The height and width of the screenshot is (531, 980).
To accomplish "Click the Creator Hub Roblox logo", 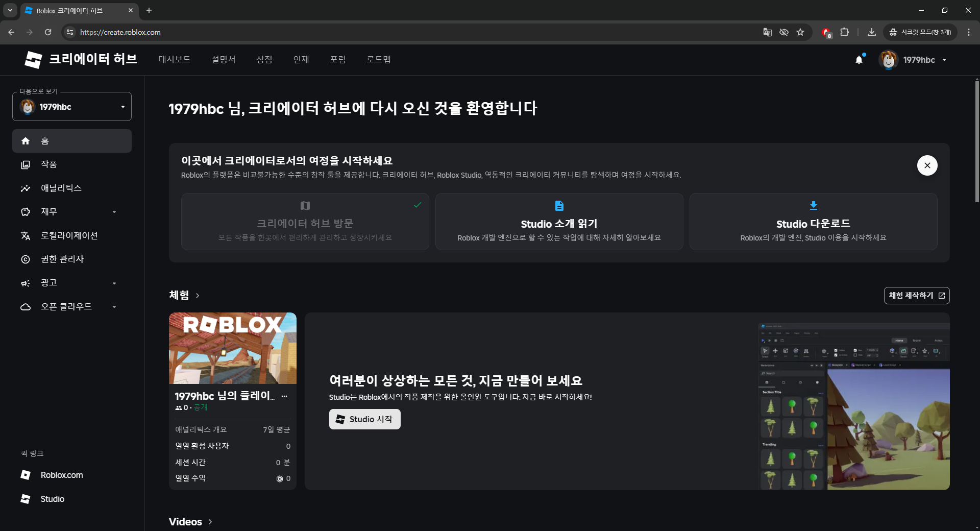I will [33, 60].
